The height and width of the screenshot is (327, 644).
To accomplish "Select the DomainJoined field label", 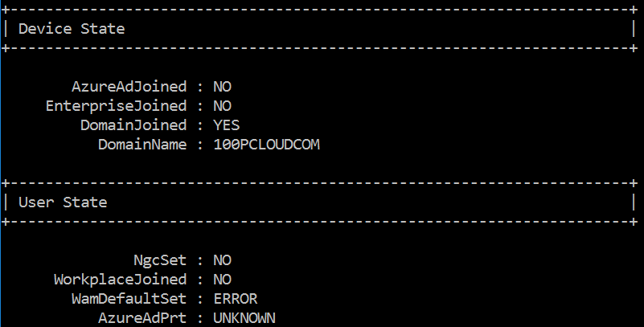I will tap(133, 125).
